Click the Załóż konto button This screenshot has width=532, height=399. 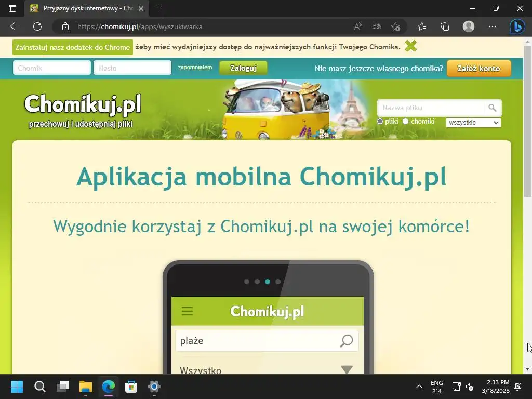pos(478,68)
